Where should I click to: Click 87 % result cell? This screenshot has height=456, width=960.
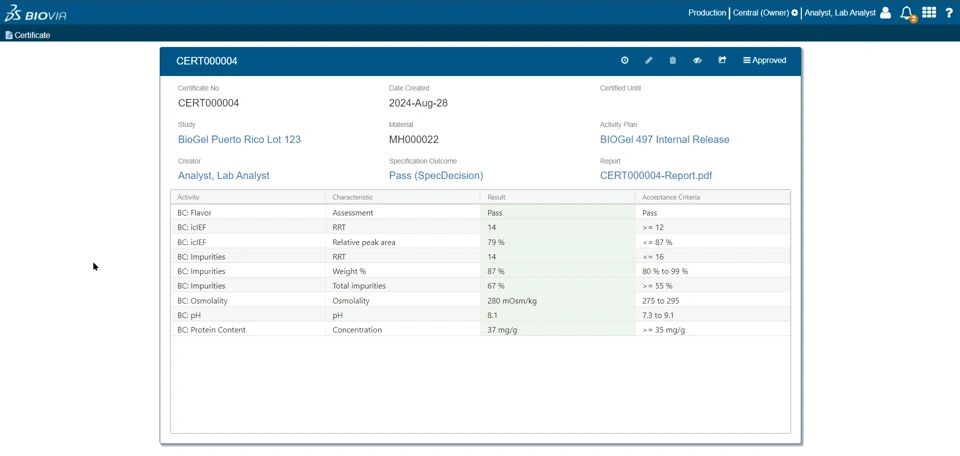[x=558, y=271]
